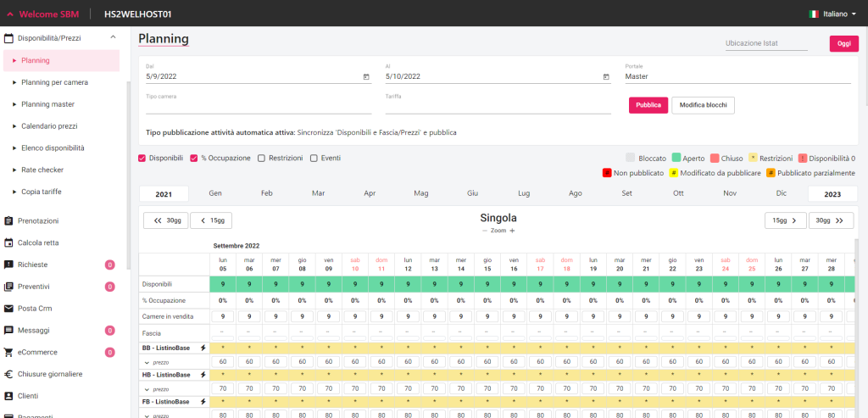The height and width of the screenshot is (418, 868).
Task: Click the Chiuso red legend swatch
Action: pos(714,159)
